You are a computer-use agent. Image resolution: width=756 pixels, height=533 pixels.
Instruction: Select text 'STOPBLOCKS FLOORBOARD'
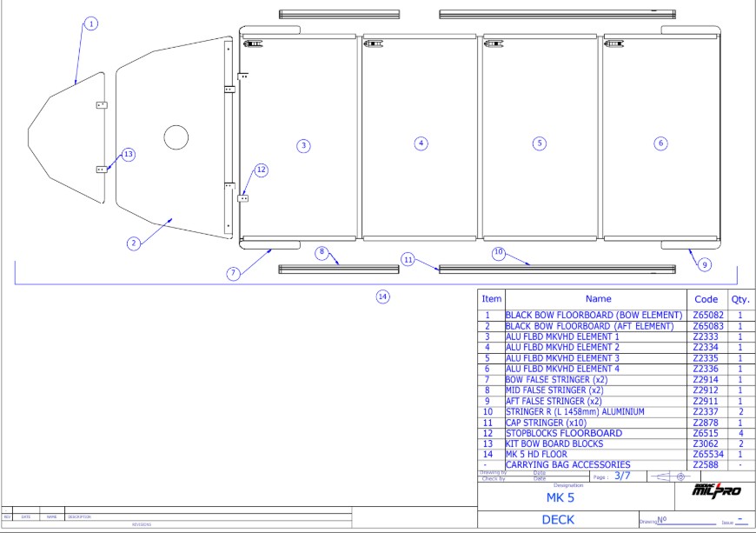[564, 433]
